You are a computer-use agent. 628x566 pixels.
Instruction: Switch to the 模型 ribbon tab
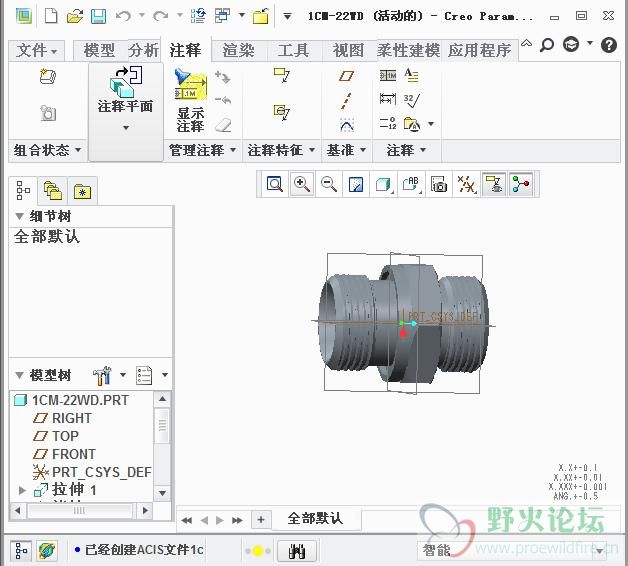click(x=100, y=50)
